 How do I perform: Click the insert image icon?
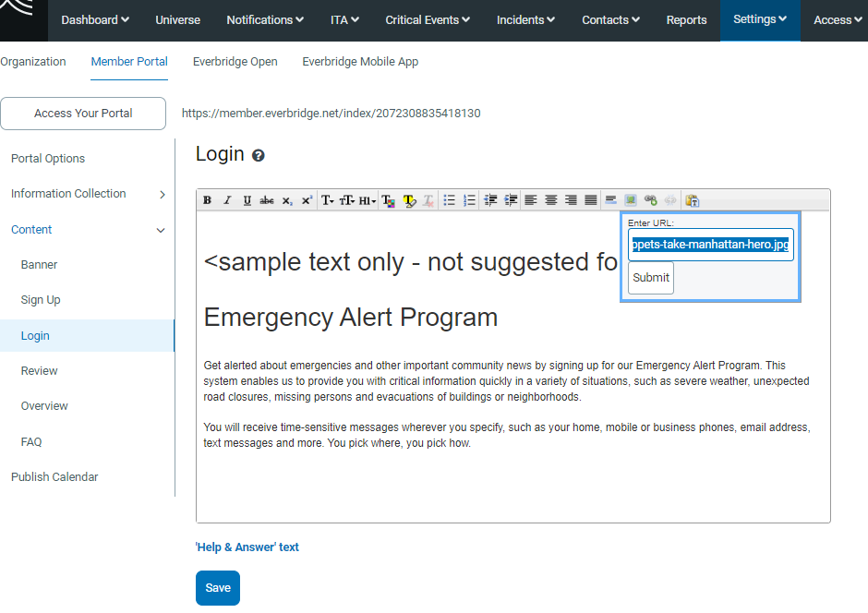click(631, 199)
